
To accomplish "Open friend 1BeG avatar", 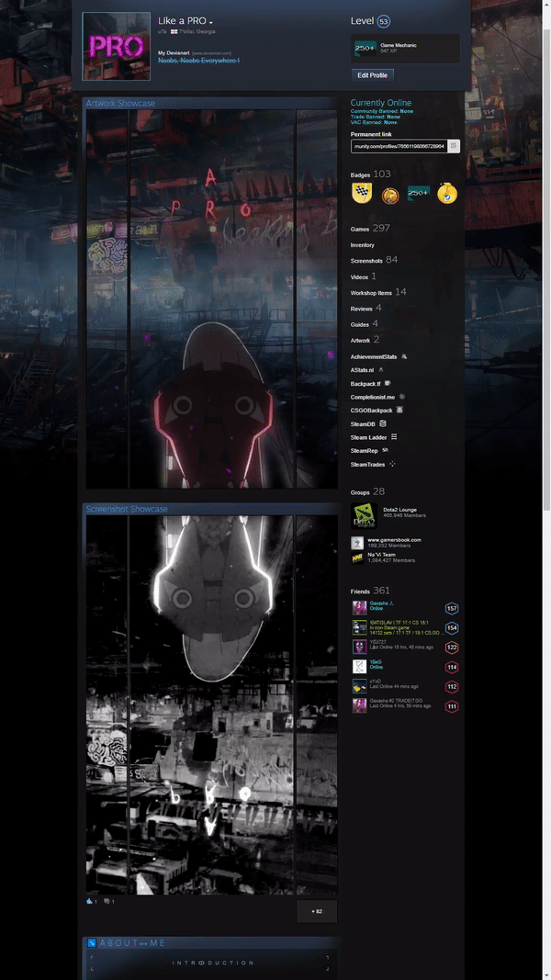I will click(x=359, y=667).
